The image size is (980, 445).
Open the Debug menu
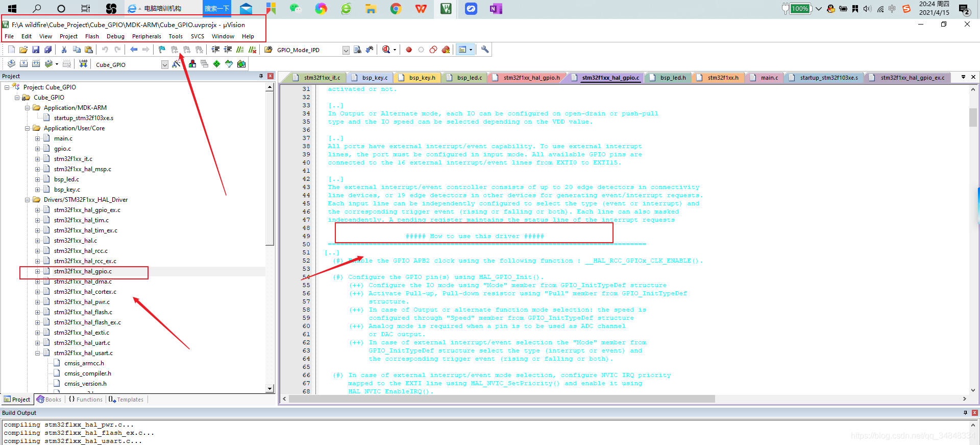click(115, 36)
